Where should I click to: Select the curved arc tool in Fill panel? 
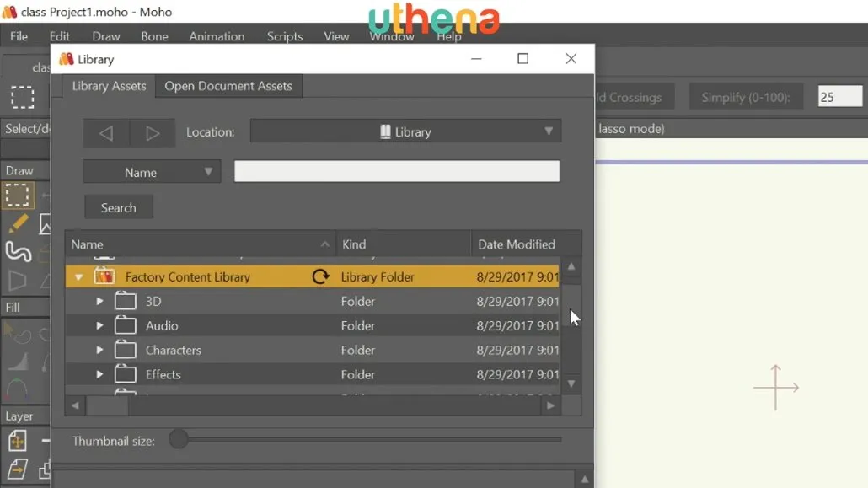click(x=17, y=389)
